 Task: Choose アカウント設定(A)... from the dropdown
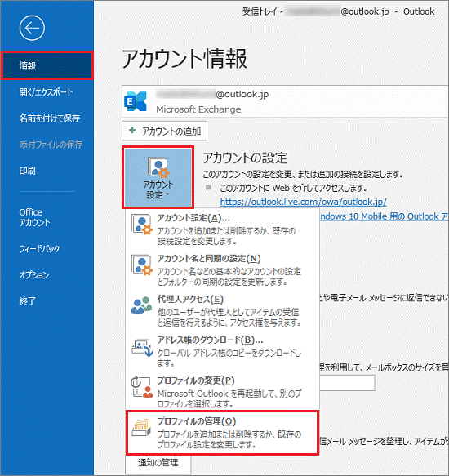pyautogui.click(x=222, y=229)
